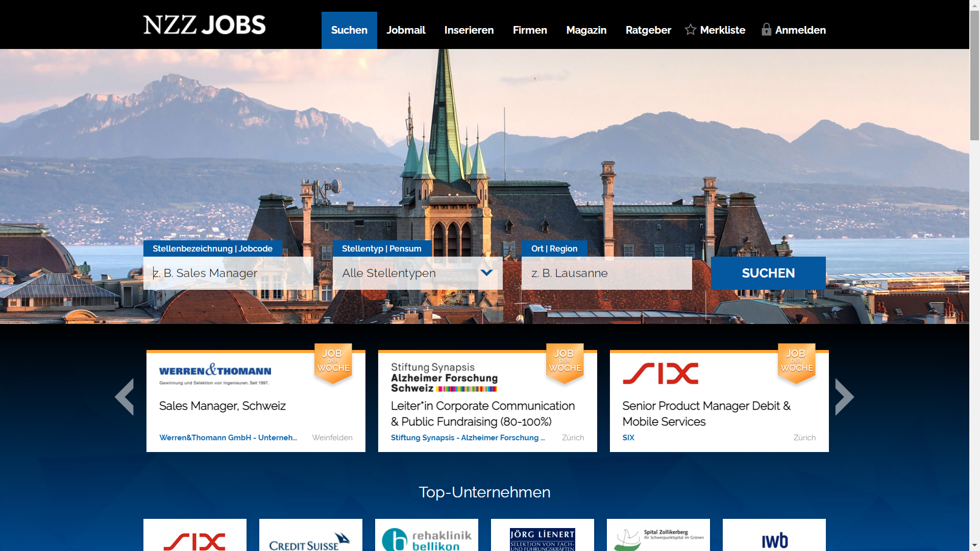The image size is (980, 551).
Task: Open the Magazin menu item
Action: [586, 30]
